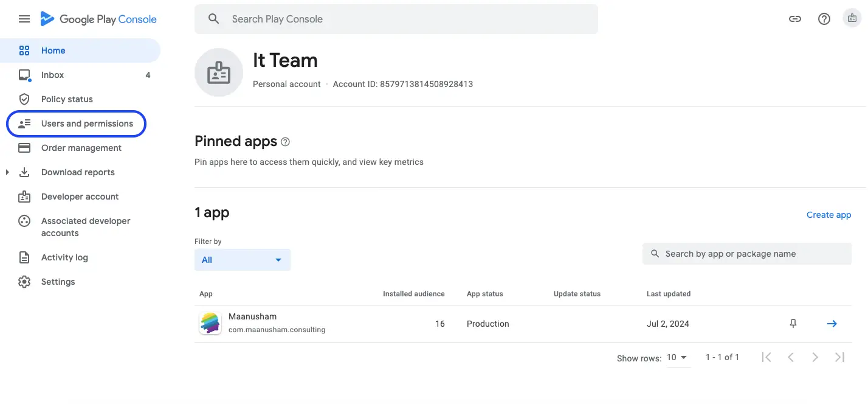Click the Settings gear icon
868x404 pixels.
[x=24, y=282]
